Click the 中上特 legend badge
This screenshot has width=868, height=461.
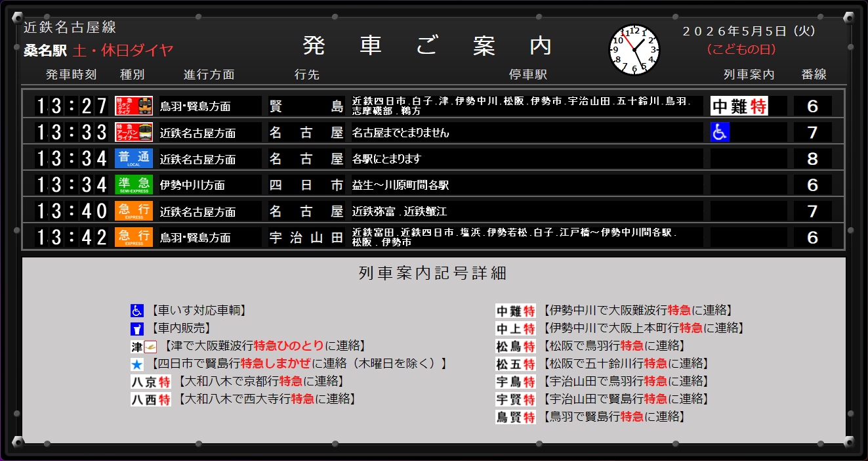pos(516,328)
